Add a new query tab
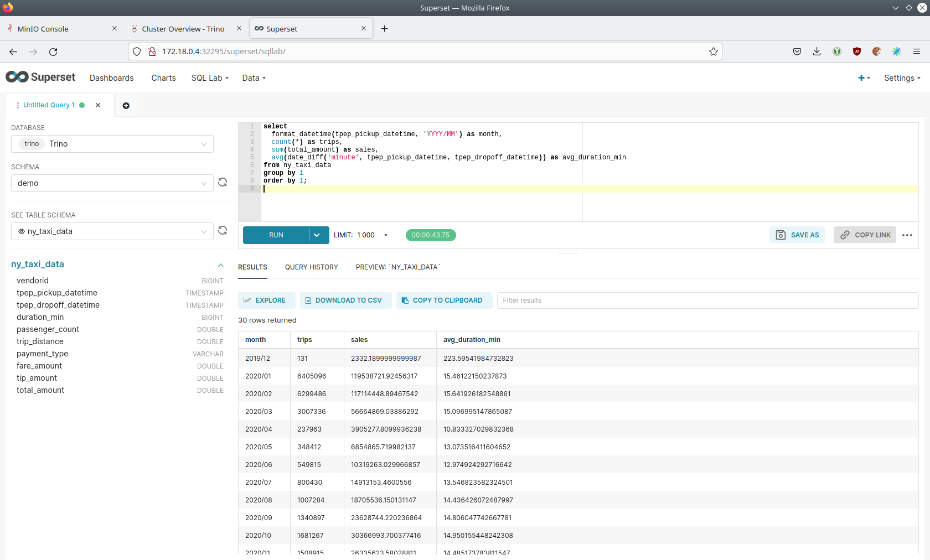 (126, 106)
